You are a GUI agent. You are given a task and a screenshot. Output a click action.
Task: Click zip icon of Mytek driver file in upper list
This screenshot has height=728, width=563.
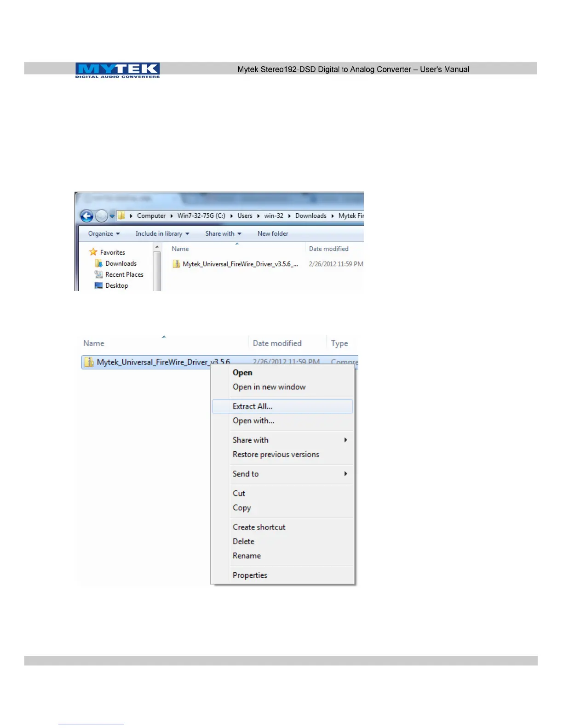point(176,264)
